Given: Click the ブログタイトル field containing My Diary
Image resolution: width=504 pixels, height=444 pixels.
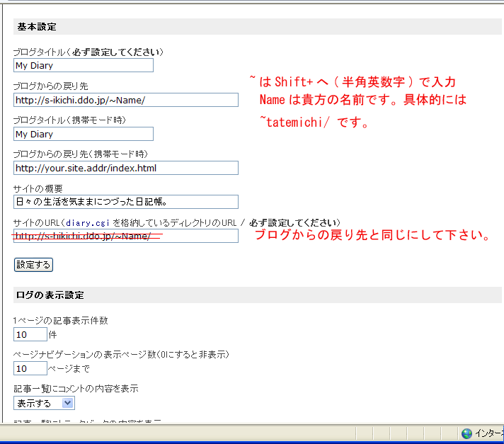Looking at the screenshot, I should pos(83,66).
